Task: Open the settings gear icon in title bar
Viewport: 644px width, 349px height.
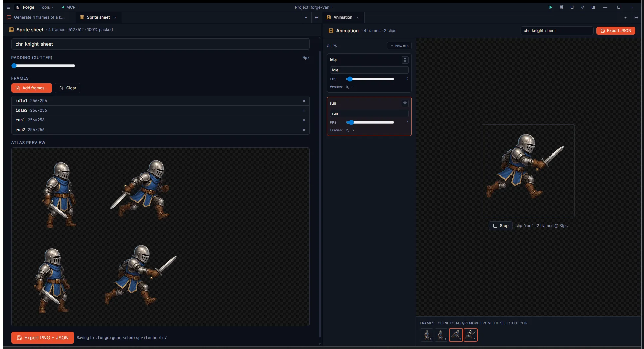Action: pyautogui.click(x=583, y=7)
